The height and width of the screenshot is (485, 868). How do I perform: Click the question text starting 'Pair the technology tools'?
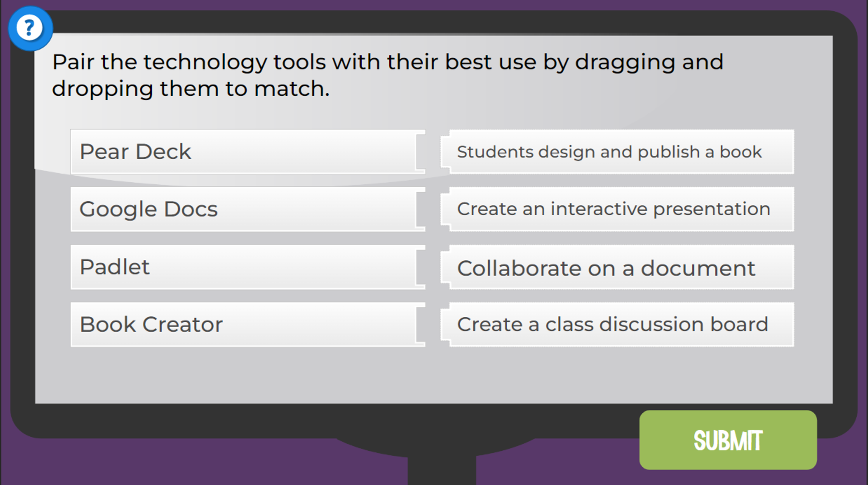tap(387, 75)
